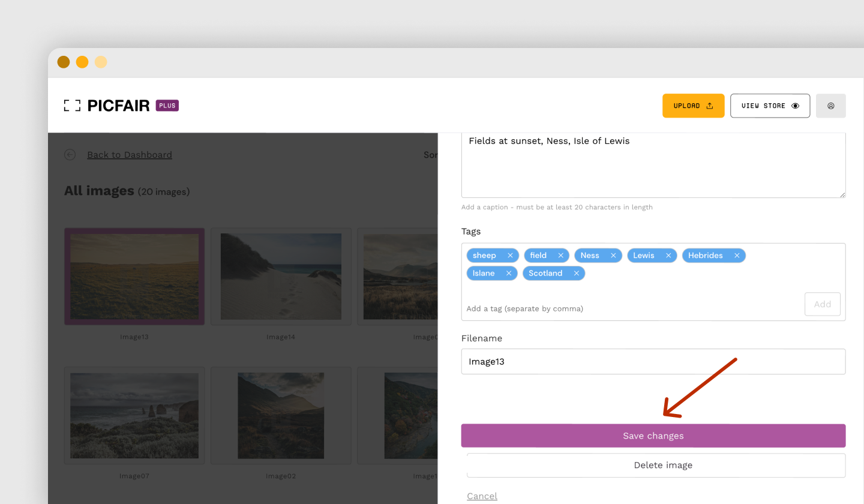Click the Image02 filename caption
864x504 pixels.
click(281, 476)
